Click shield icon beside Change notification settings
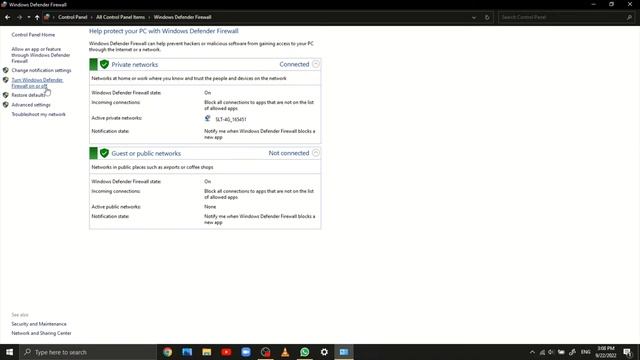The height and width of the screenshot is (360, 640). (x=6, y=70)
